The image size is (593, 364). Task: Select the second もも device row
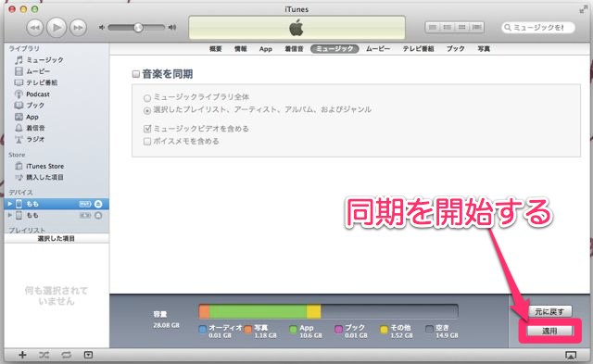[x=57, y=215]
